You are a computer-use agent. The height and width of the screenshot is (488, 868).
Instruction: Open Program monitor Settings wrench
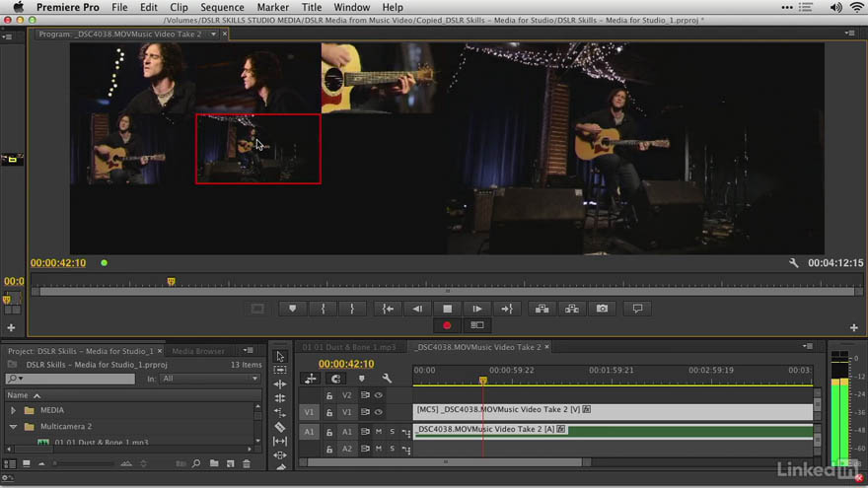point(793,263)
